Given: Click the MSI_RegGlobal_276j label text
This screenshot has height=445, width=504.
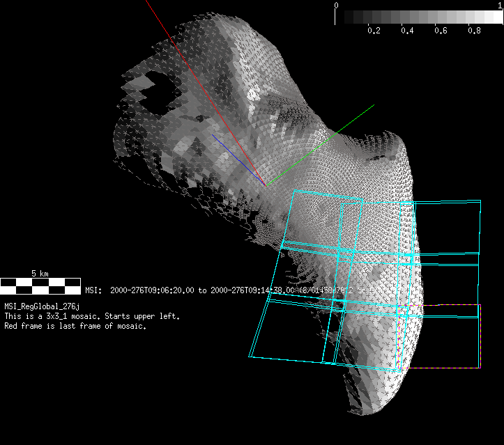Looking at the screenshot, I should coord(42,306).
